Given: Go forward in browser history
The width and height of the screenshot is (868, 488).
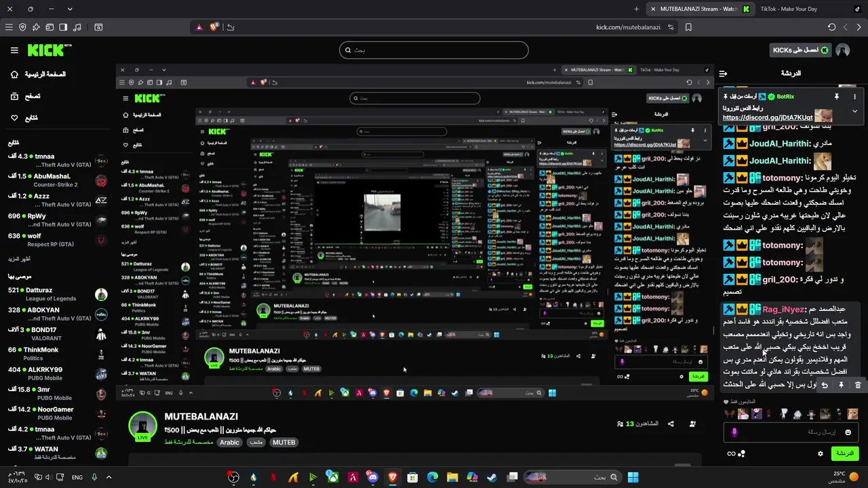Looking at the screenshot, I should (x=859, y=27).
